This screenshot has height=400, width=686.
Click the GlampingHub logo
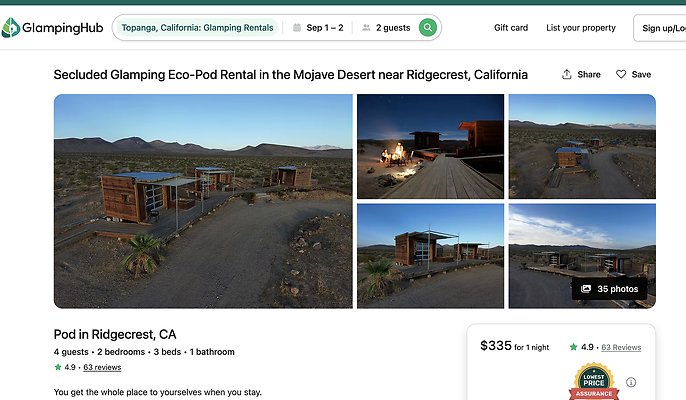click(x=50, y=28)
